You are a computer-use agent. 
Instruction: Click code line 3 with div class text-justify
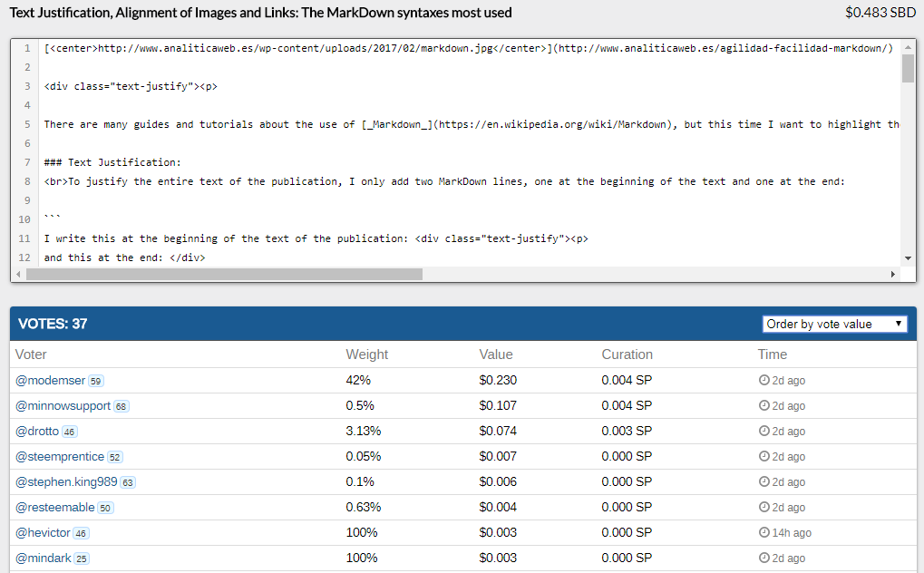[x=131, y=86]
